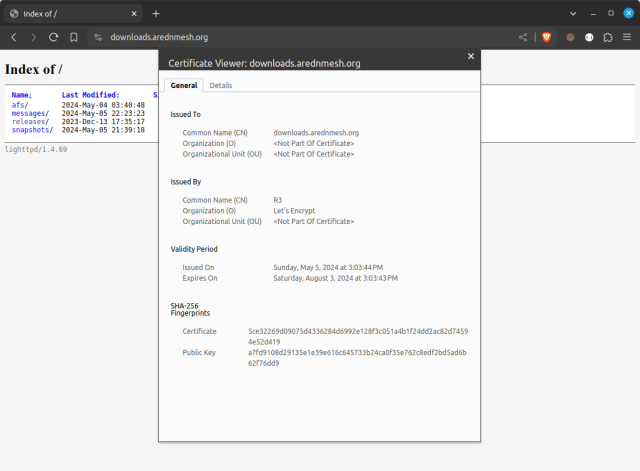This screenshot has height=471, width=640.
Task: Click the share icon in address bar
Action: [x=523, y=37]
